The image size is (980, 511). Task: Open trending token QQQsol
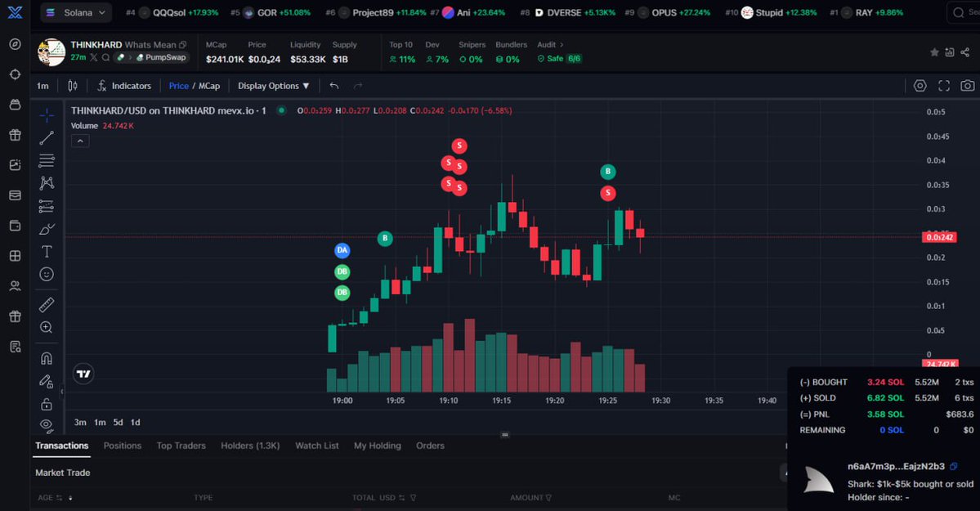point(172,12)
